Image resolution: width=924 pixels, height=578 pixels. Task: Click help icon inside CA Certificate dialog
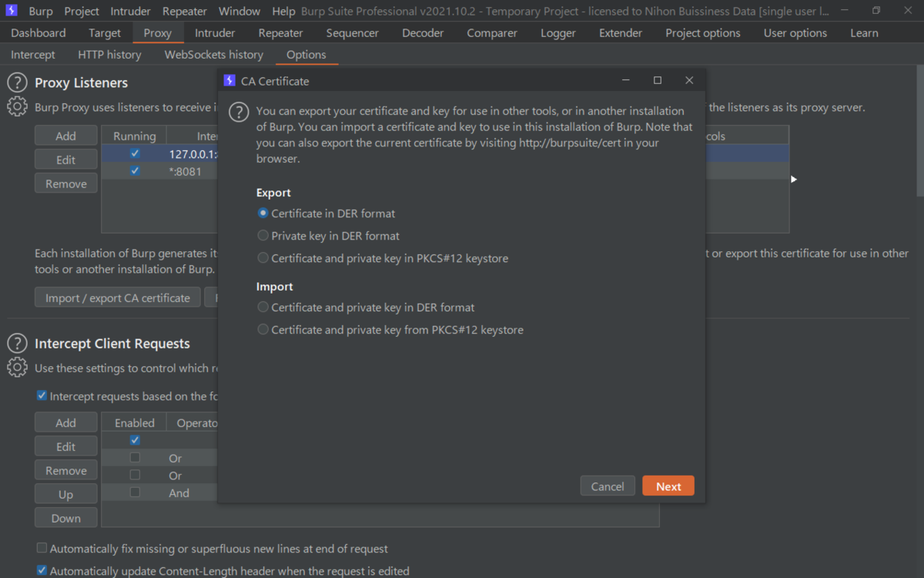(x=239, y=112)
